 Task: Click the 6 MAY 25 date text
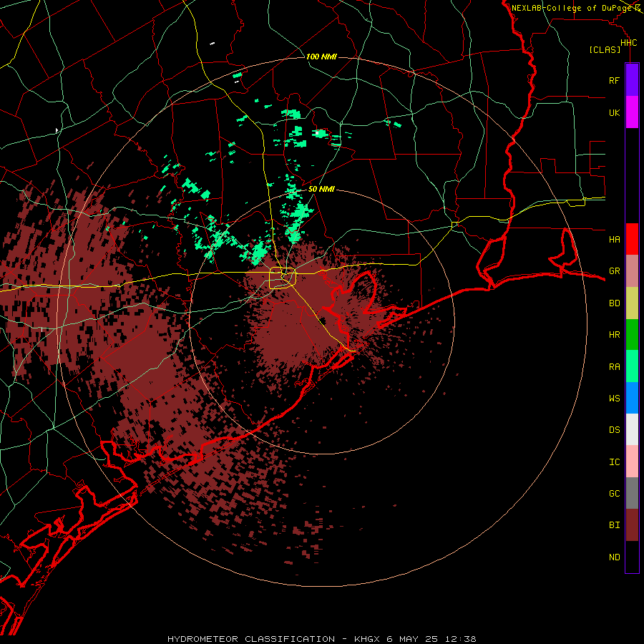pyautogui.click(x=412, y=639)
